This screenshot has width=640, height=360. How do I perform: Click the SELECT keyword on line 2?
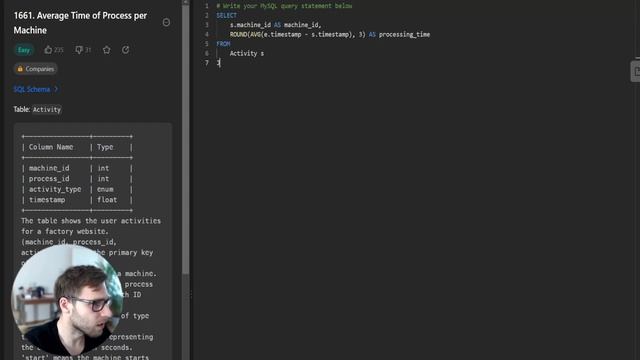(226, 16)
